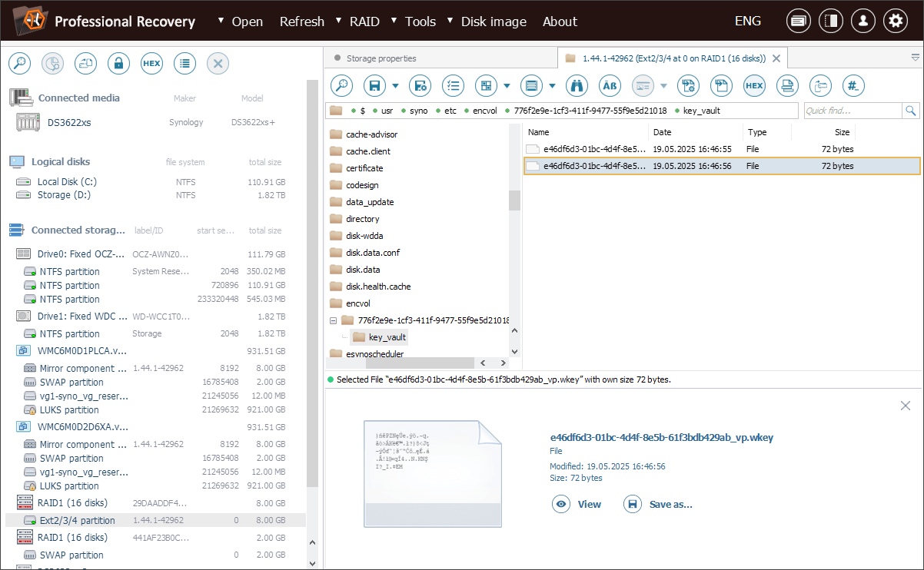Click Save as... in file preview
The width and height of the screenshot is (924, 570).
coord(659,504)
